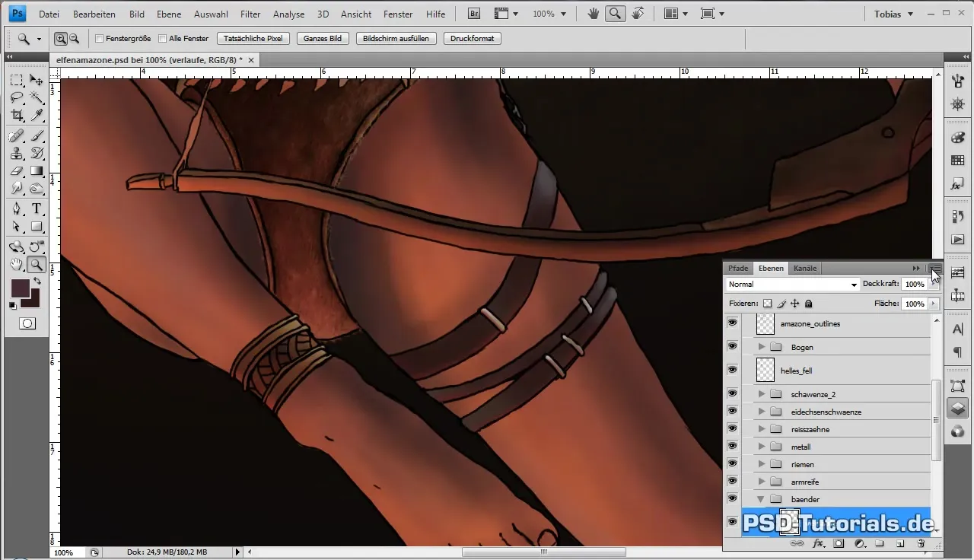Screen dimensions: 974x560
Task: Hide the metall group
Action: point(732,447)
